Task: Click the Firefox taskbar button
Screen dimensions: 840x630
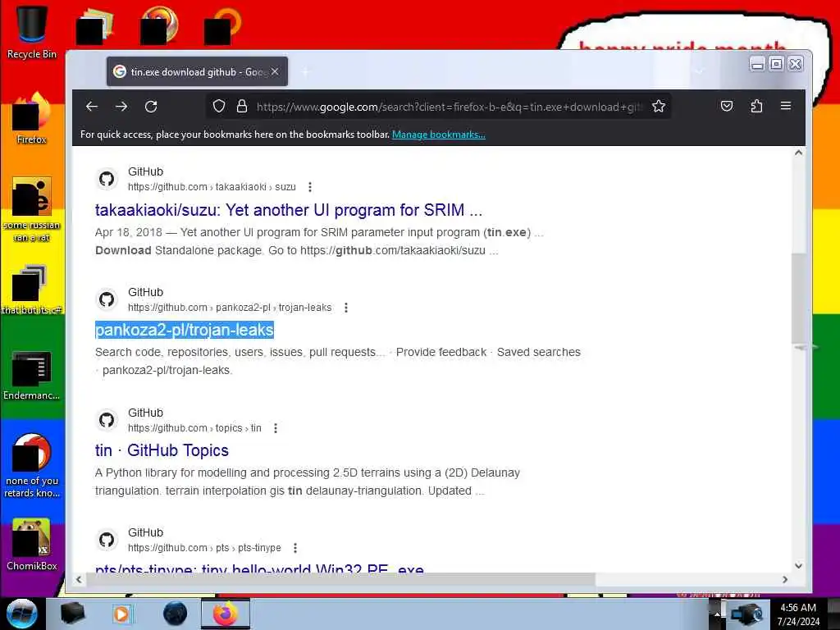Action: 226,614
